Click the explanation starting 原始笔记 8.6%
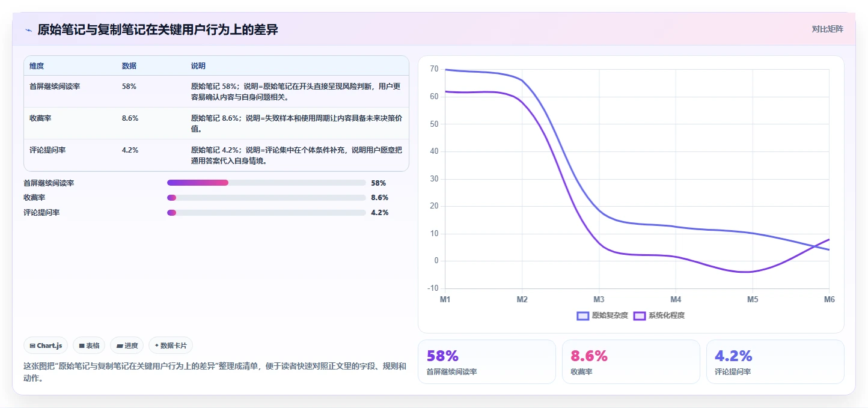The height and width of the screenshot is (408, 868). click(x=296, y=123)
